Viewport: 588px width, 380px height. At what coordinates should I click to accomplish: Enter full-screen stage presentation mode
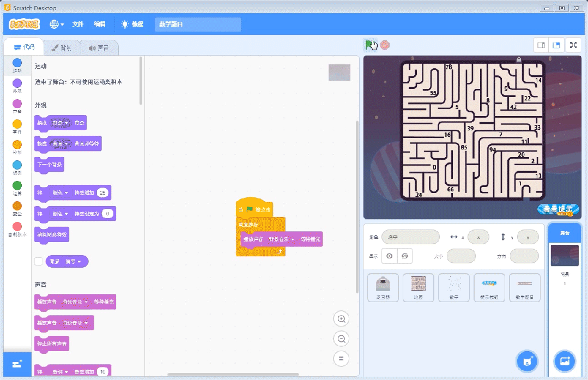click(573, 45)
